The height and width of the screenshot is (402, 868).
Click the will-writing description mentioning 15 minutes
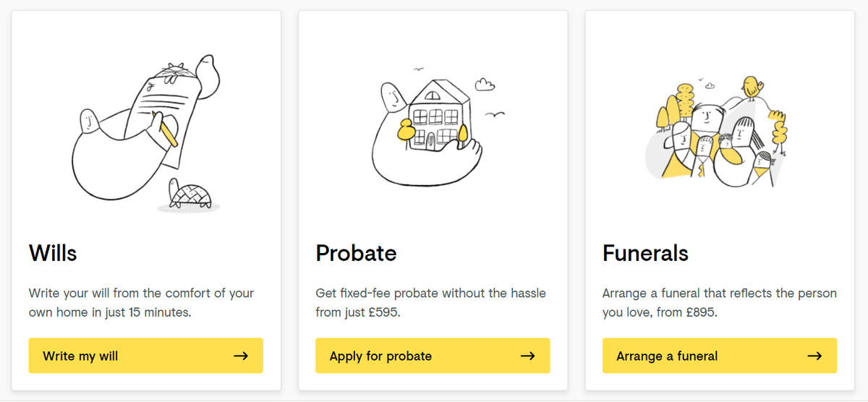click(x=141, y=303)
